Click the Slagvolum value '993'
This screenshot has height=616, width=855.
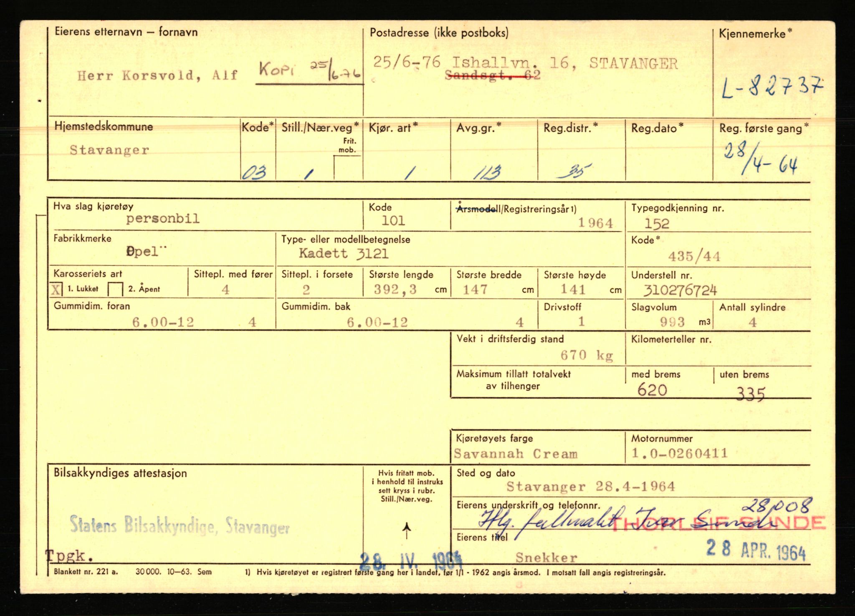pyautogui.click(x=672, y=322)
